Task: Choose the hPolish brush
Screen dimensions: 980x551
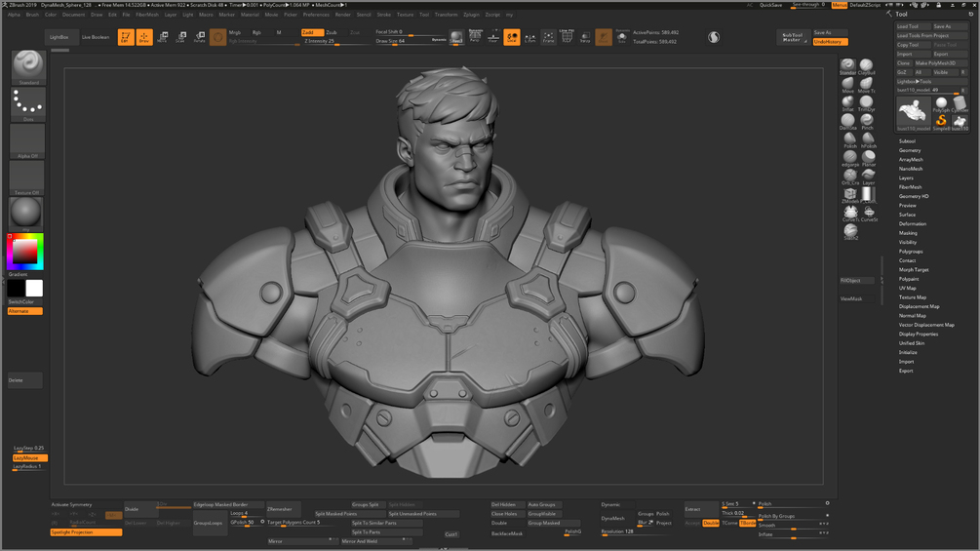Action: tap(869, 139)
